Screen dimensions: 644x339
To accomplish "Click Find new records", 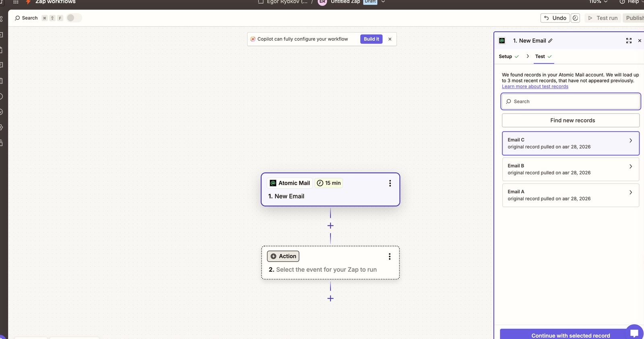I will click(x=571, y=120).
